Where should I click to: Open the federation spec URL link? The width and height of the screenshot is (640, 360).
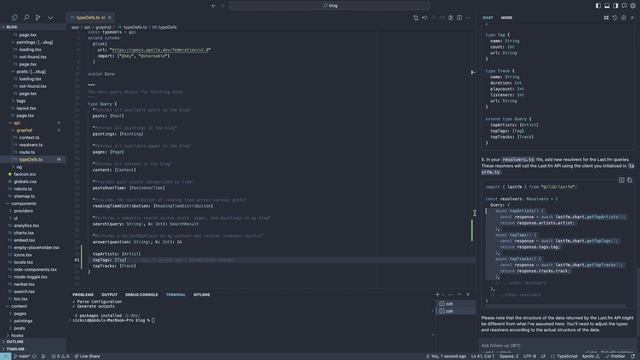coord(161,50)
